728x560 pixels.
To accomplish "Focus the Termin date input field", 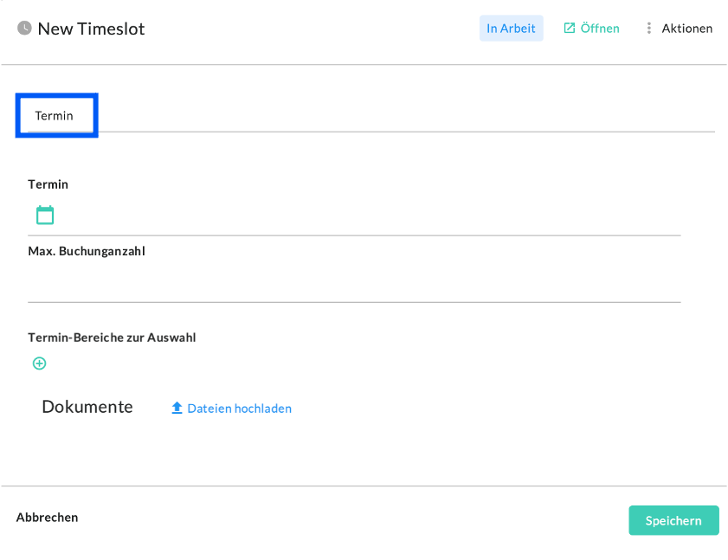I will [x=364, y=216].
